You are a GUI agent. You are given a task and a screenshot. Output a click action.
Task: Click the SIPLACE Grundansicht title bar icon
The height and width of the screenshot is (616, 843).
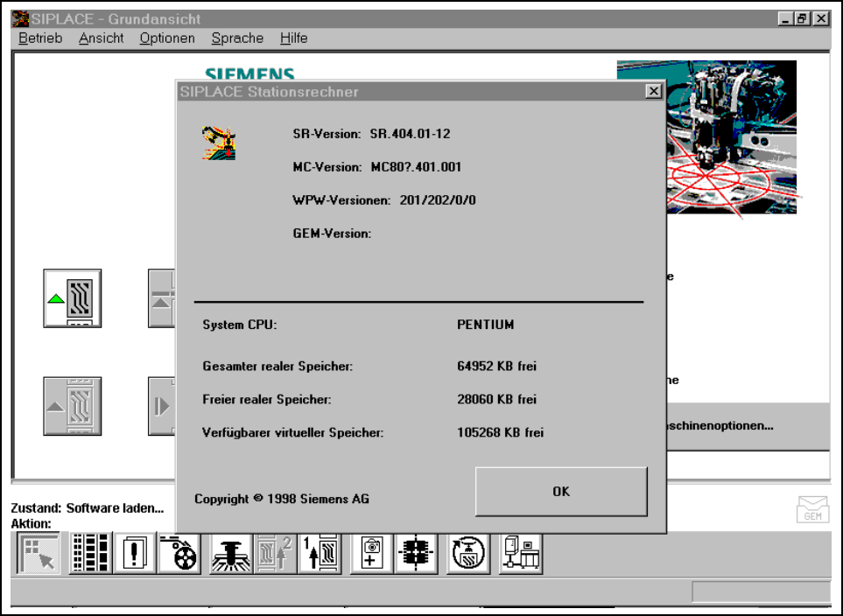pyautogui.click(x=20, y=19)
